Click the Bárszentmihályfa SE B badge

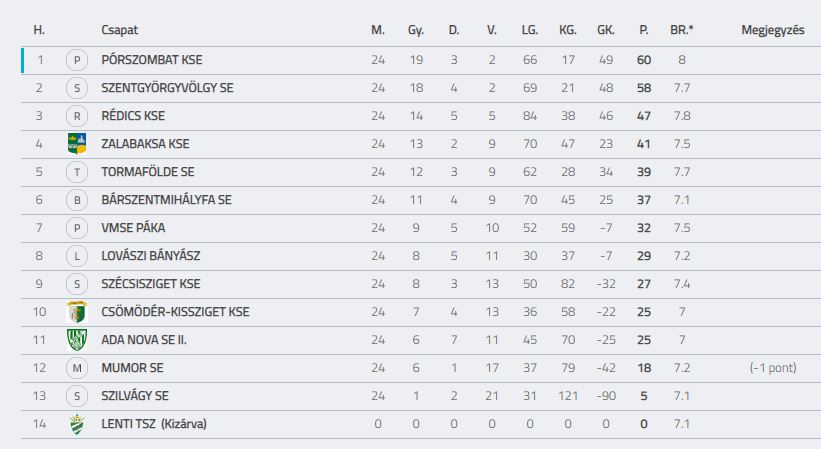pyautogui.click(x=77, y=200)
